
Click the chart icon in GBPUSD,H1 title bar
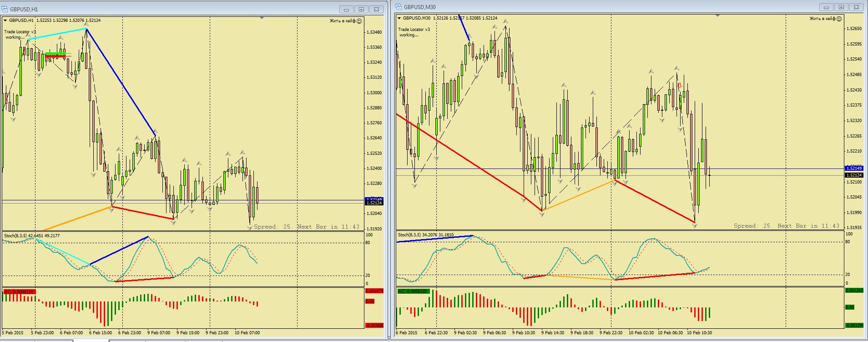pos(5,9)
